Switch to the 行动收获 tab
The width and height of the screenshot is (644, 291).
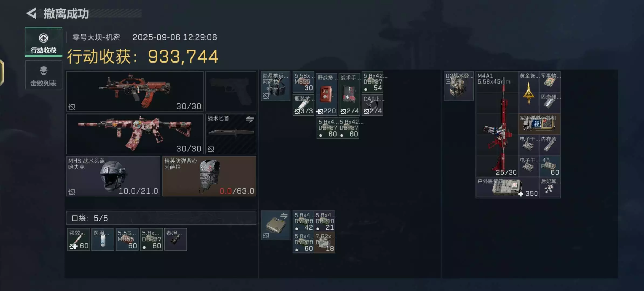[43, 42]
